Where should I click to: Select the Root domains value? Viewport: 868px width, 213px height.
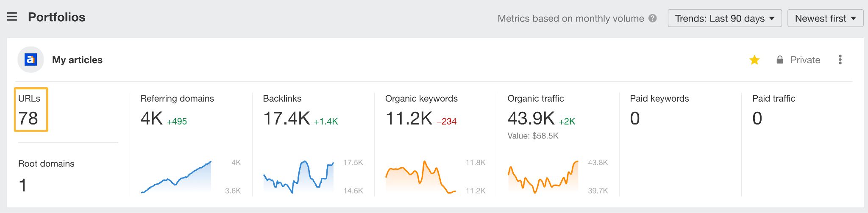point(23,185)
